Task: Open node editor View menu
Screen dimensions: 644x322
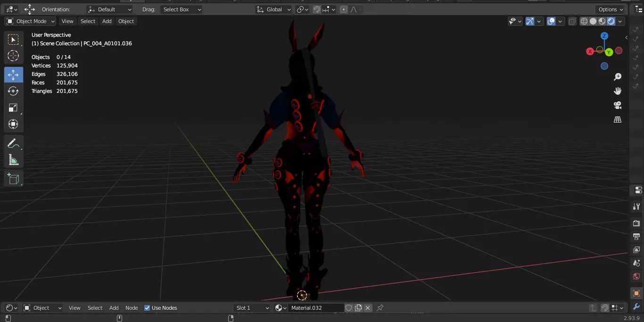Action: [x=74, y=308]
